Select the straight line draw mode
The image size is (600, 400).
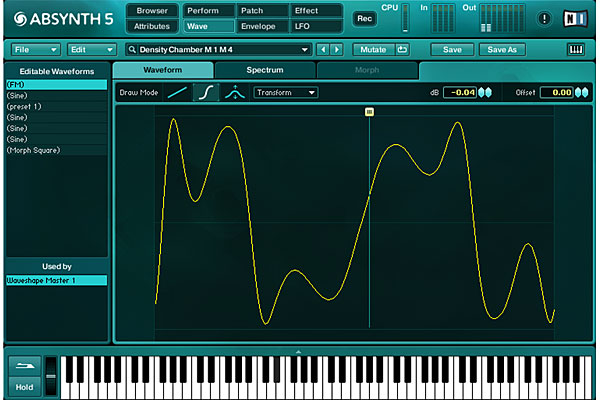(178, 93)
